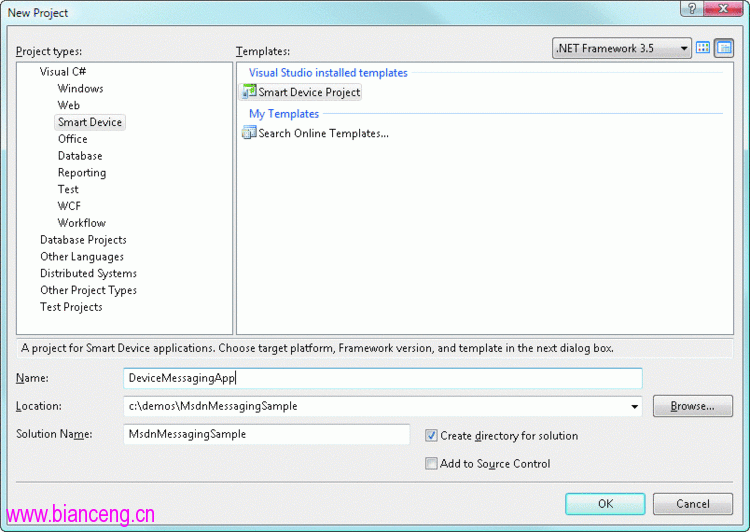Select Test under Visual C#

(x=68, y=189)
